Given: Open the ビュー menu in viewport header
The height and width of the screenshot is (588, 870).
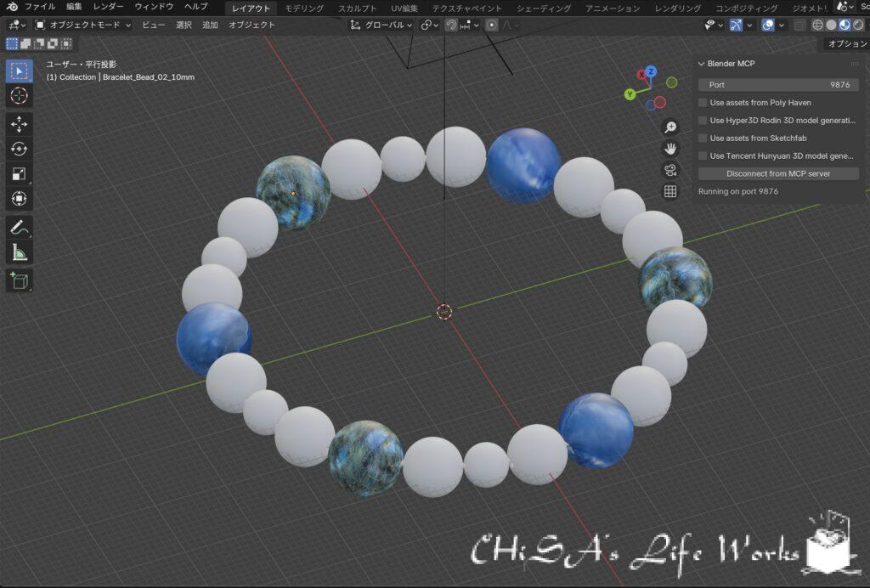Looking at the screenshot, I should point(153,25).
